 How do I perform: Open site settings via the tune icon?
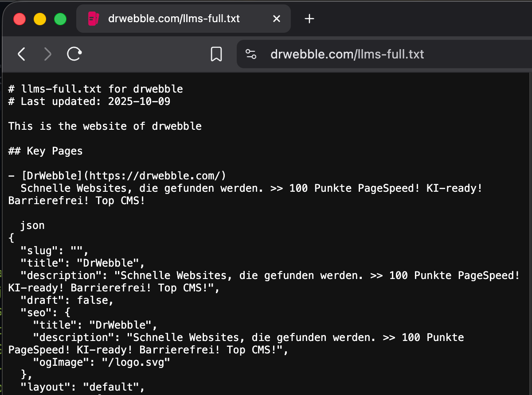click(x=251, y=54)
